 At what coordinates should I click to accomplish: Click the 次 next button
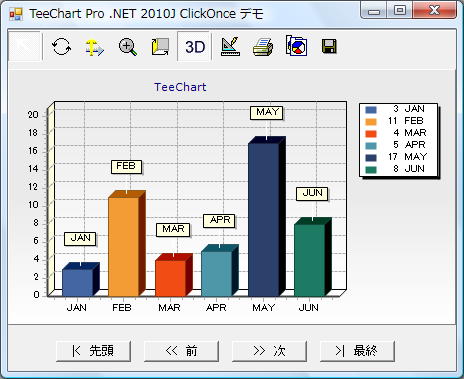269,351
